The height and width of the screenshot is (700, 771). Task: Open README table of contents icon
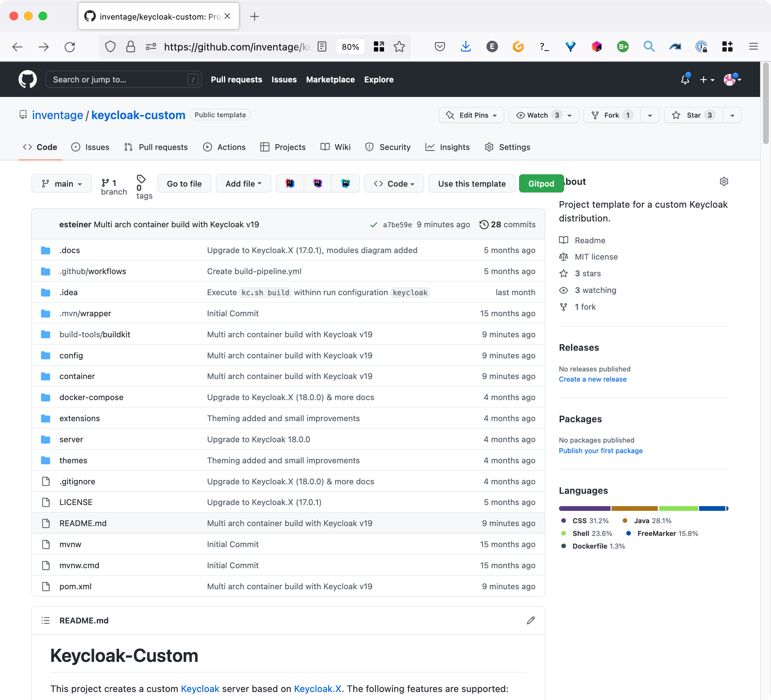[x=45, y=620]
